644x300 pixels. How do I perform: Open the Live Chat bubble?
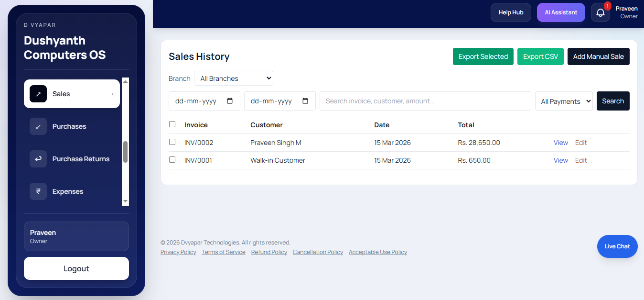(x=617, y=246)
